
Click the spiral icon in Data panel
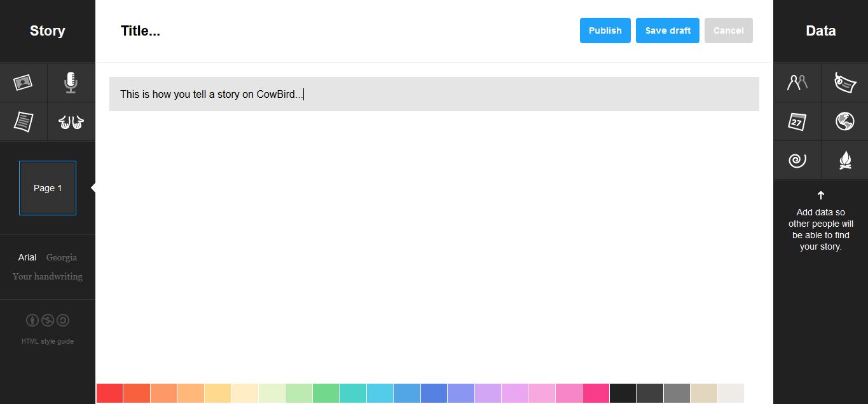pos(797,160)
